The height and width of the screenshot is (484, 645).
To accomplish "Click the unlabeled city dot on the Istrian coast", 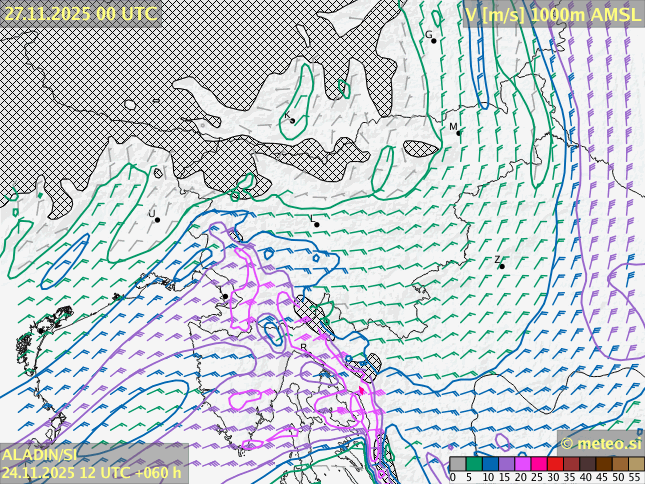I will [226, 297].
